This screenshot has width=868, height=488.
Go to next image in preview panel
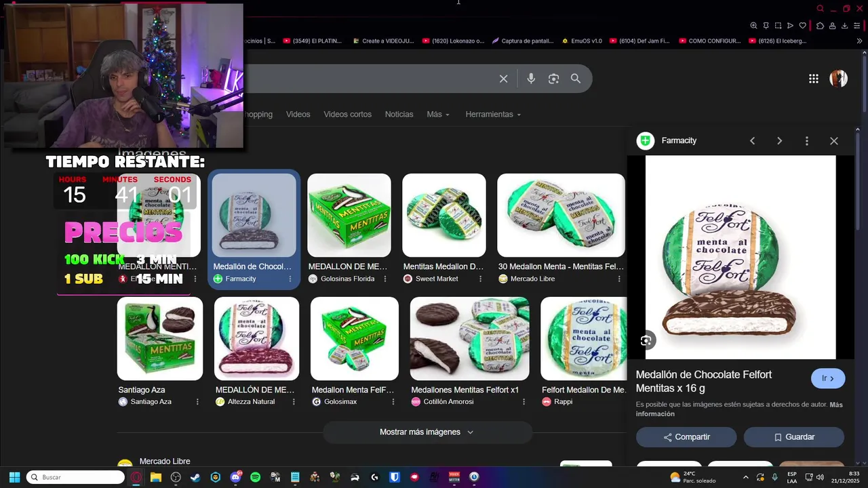point(779,140)
